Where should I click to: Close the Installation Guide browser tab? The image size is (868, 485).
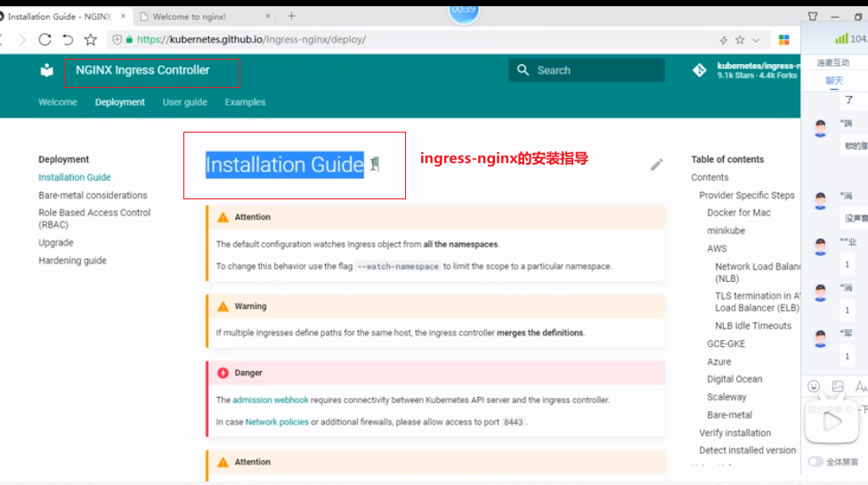coord(124,16)
